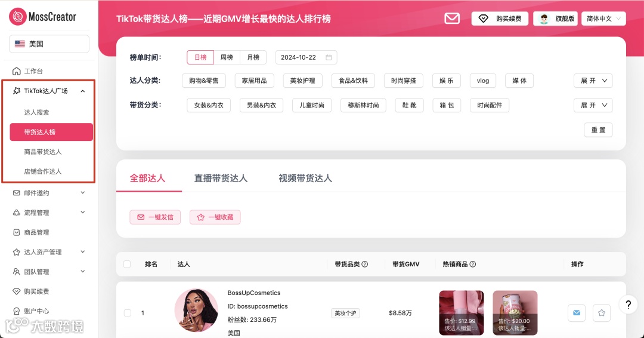Switch to 全部达人 tab
The height and width of the screenshot is (338, 644).
click(147, 178)
